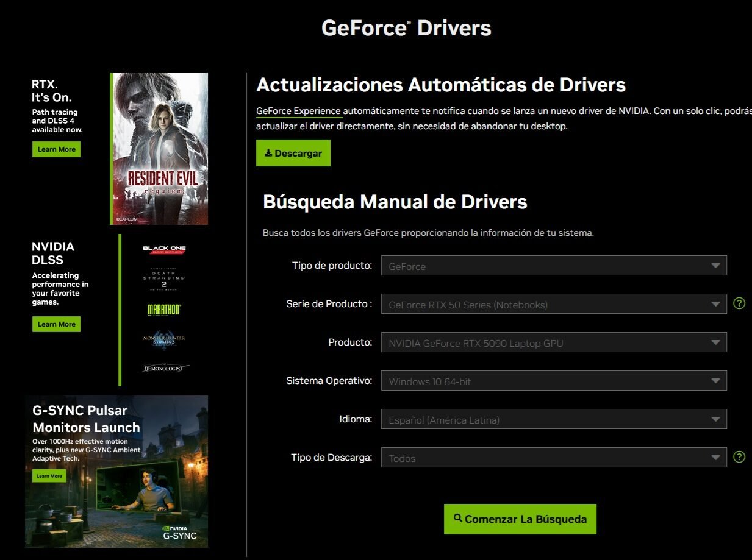This screenshot has height=560, width=752.
Task: Open the help icon next to Tipo de Descarga
Action: 739,456
